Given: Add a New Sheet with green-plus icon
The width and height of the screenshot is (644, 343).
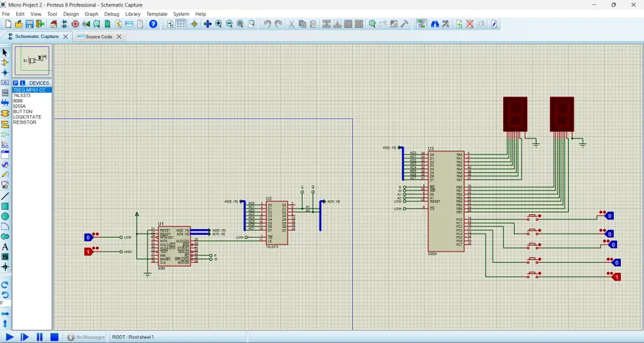Looking at the screenshot, I should (x=459, y=24).
